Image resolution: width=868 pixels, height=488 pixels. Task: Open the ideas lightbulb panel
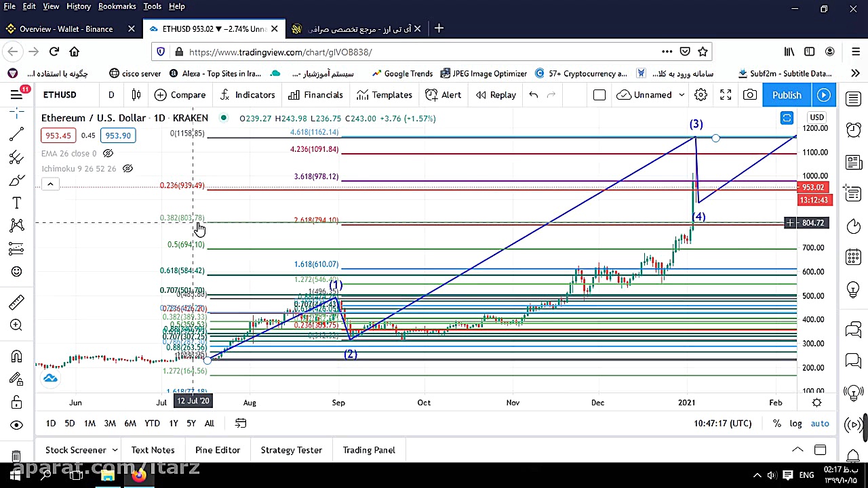tap(854, 289)
